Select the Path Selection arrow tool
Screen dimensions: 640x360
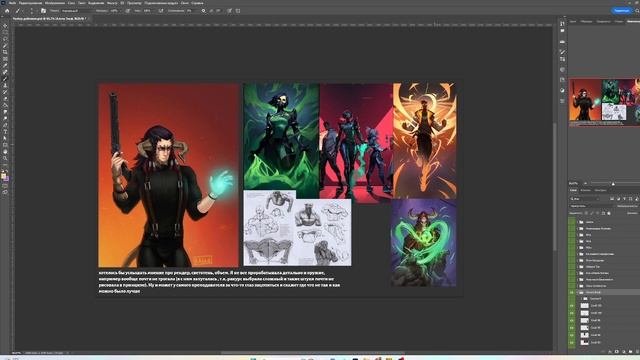[x=5, y=138]
